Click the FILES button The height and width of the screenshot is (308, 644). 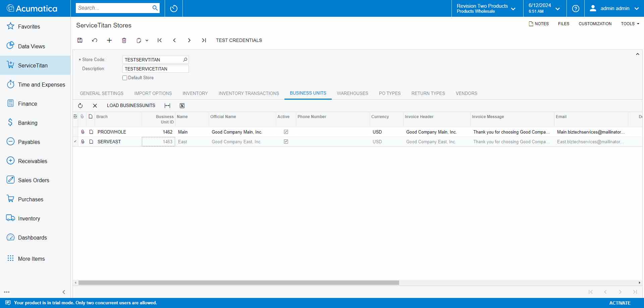click(563, 24)
